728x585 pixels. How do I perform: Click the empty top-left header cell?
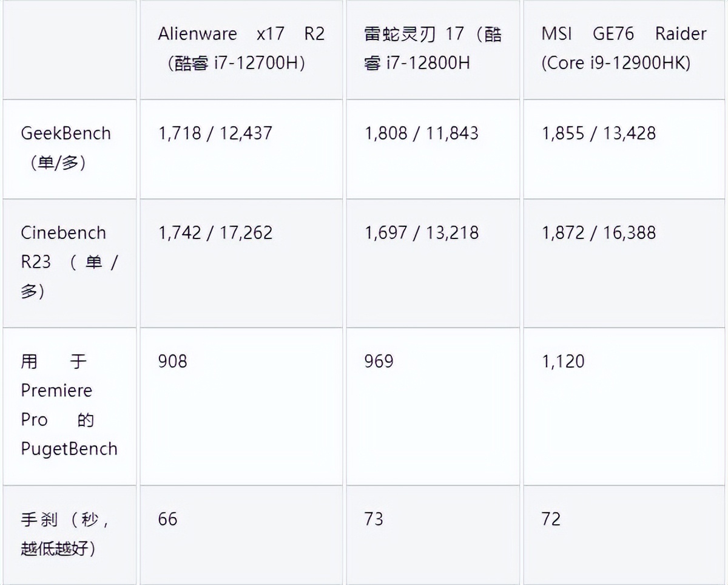69,50
